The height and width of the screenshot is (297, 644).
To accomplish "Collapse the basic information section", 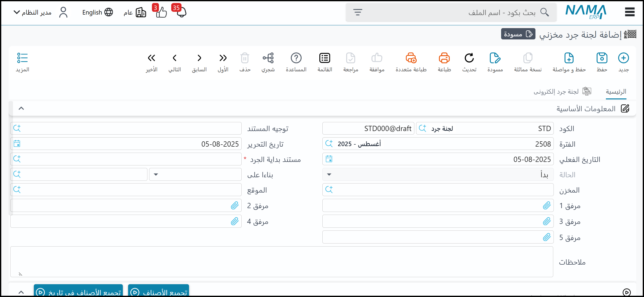I will (21, 108).
